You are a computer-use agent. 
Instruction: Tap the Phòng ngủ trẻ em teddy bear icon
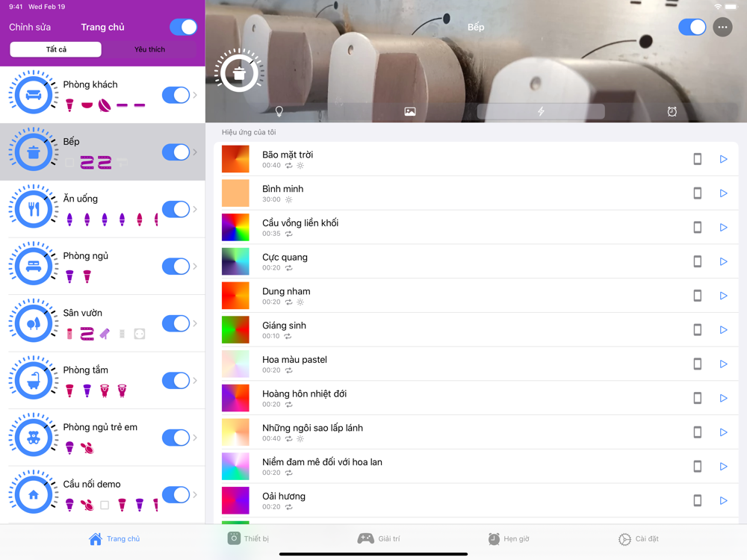pyautogui.click(x=33, y=438)
